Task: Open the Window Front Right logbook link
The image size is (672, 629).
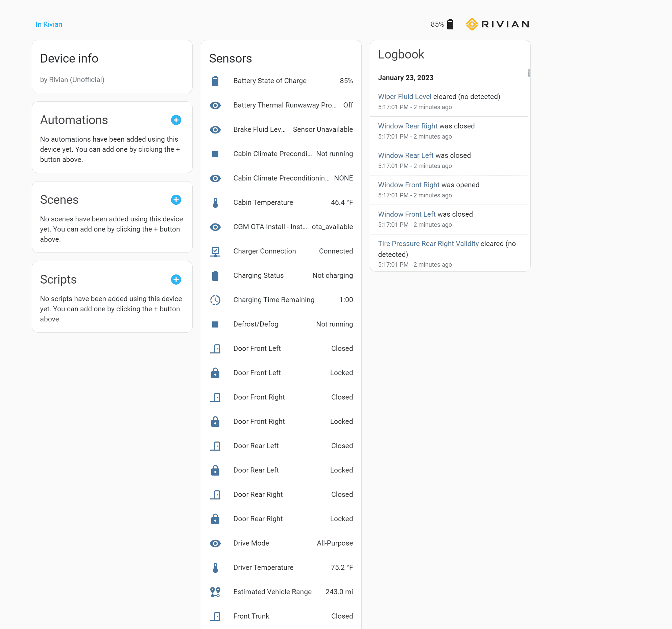Action: 409,185
